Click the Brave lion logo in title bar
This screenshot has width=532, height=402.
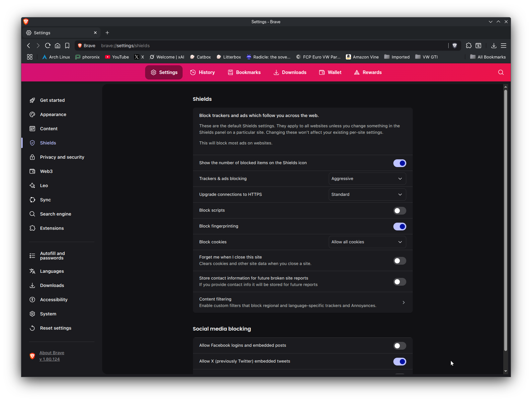pos(26,22)
